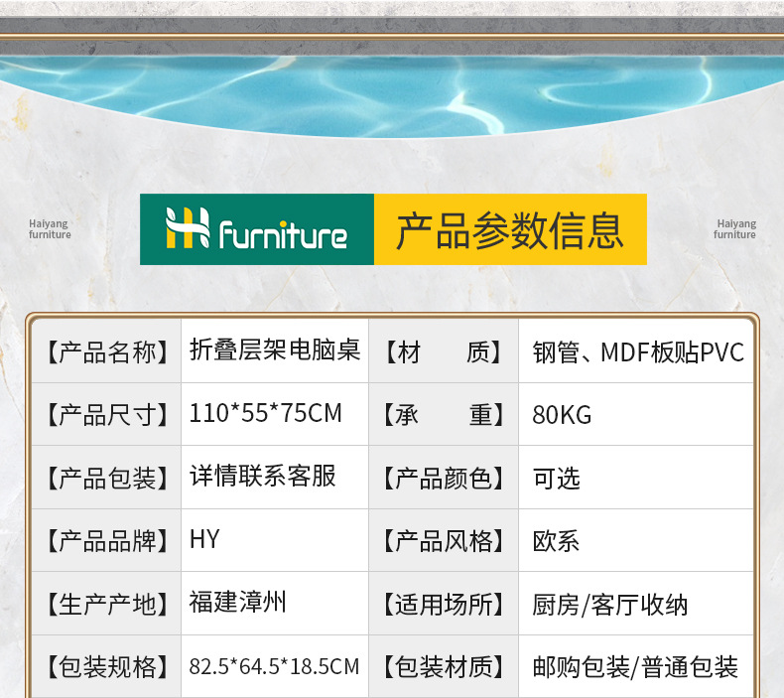Click the 【包装材质】 label
Image resolution: width=784 pixels, height=698 pixels.
pos(443,667)
